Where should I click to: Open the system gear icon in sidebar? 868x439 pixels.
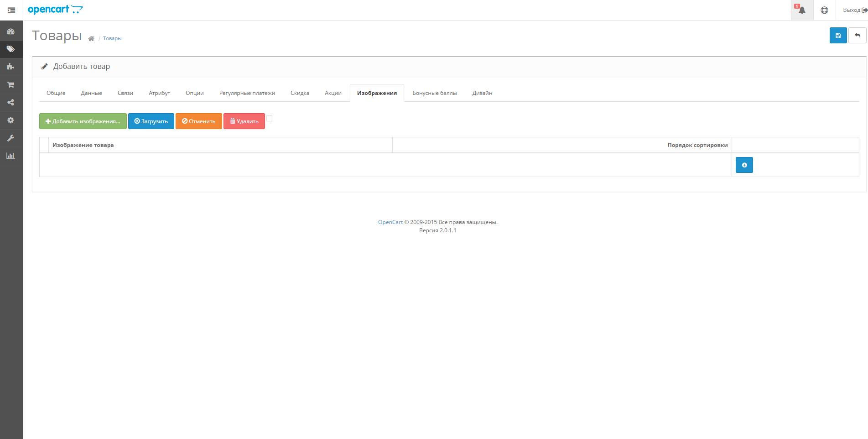click(x=11, y=120)
